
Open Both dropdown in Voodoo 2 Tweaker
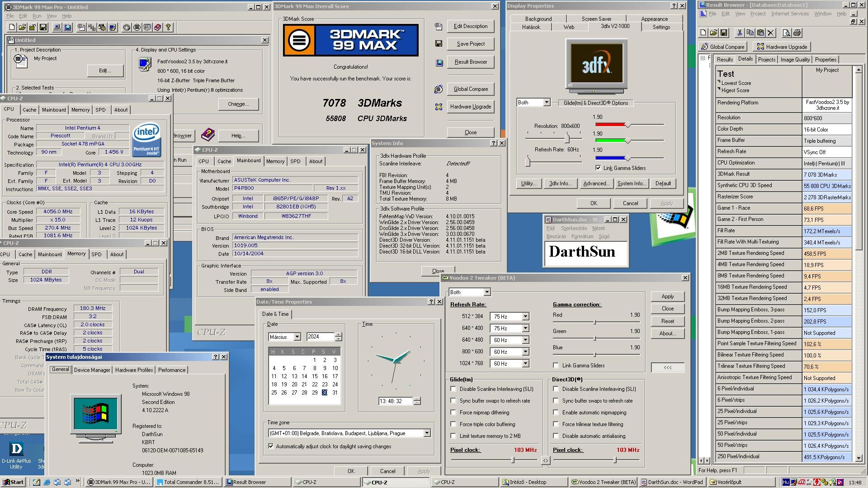[x=487, y=292]
